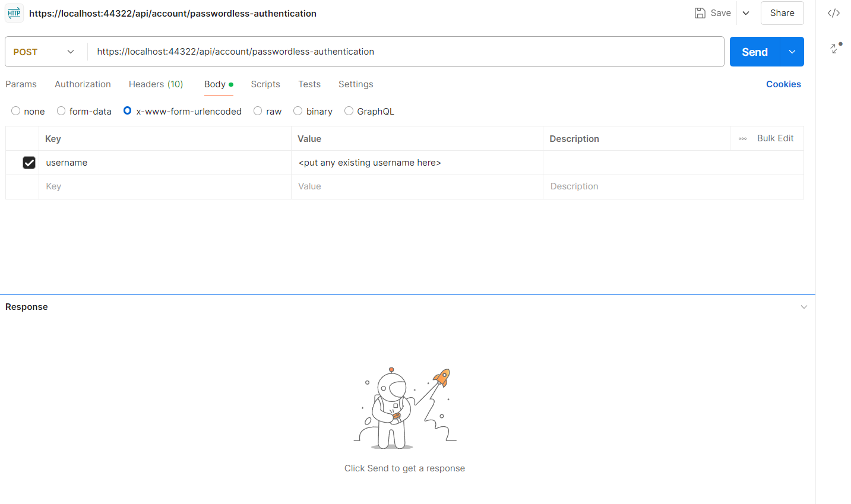This screenshot has width=851, height=504.
Task: Open the code snippet panel icon
Action: (834, 13)
